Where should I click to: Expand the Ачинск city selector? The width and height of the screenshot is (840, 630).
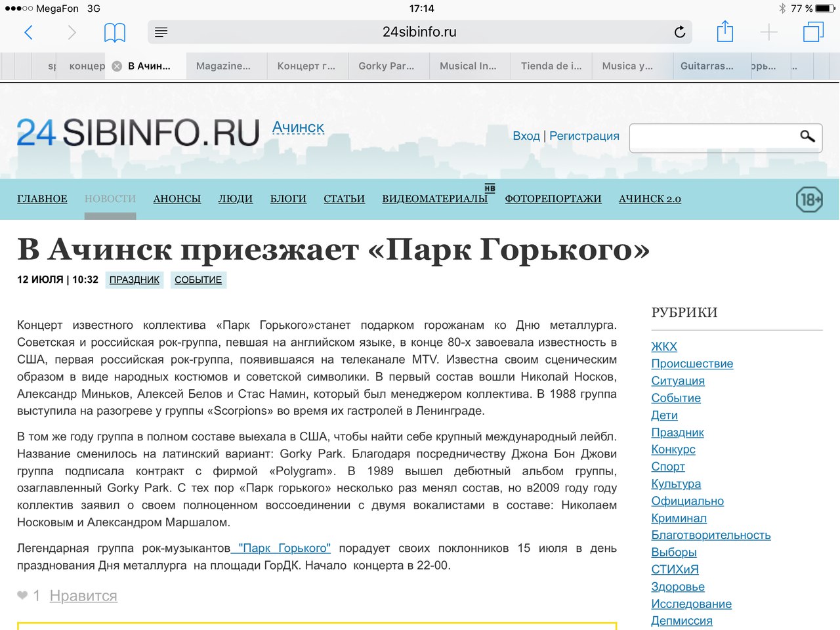[298, 127]
